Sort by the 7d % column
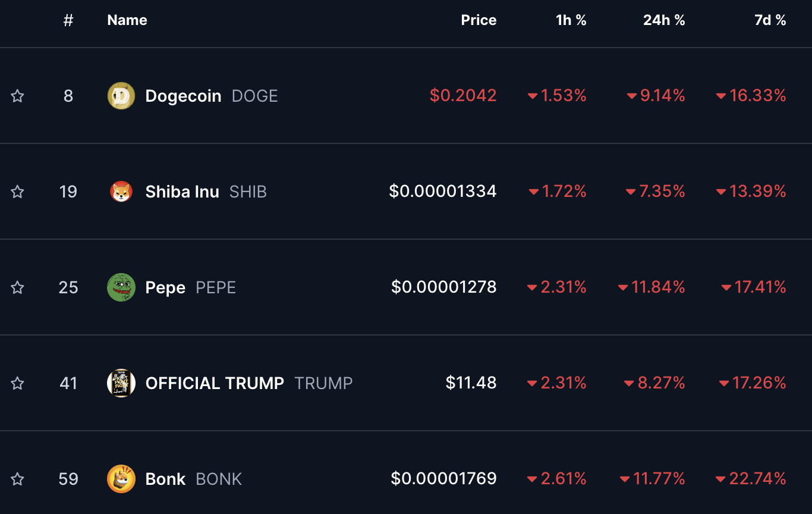812x514 pixels. [x=770, y=20]
